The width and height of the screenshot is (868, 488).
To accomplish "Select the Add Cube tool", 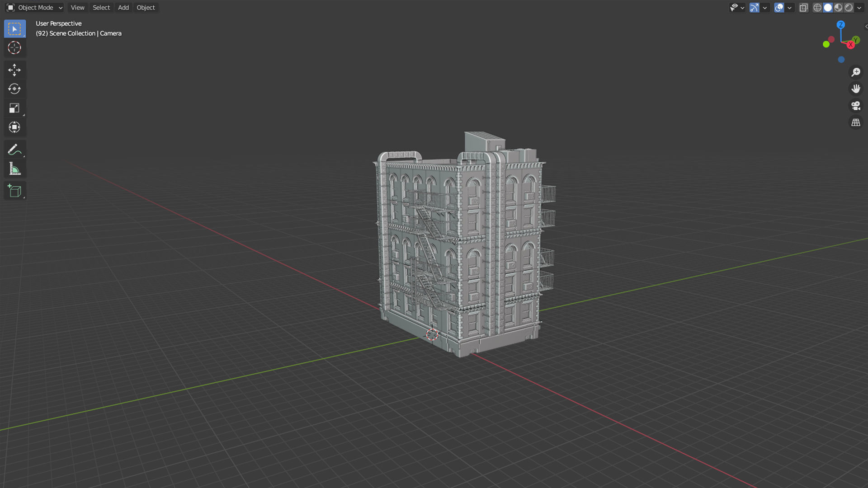I will [x=14, y=191].
